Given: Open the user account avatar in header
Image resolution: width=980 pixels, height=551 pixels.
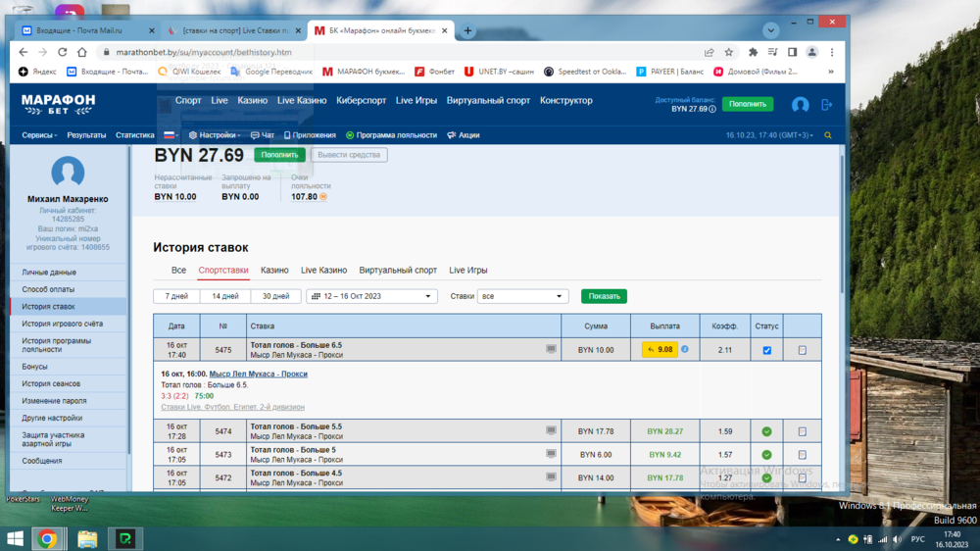Looking at the screenshot, I should coord(800,105).
